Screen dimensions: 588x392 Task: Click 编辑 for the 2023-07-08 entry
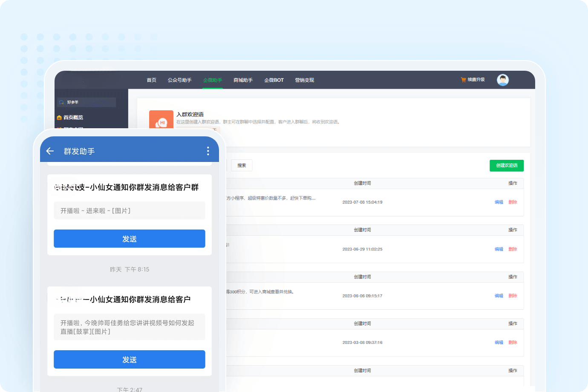pos(499,202)
